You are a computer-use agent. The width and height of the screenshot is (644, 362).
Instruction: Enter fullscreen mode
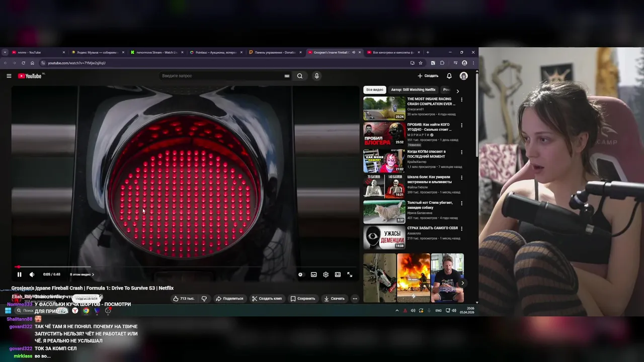(x=350, y=275)
